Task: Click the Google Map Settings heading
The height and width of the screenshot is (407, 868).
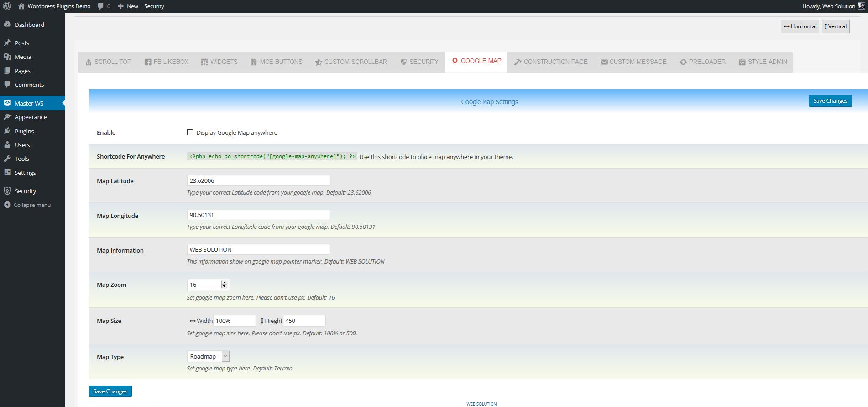Action: pos(489,102)
